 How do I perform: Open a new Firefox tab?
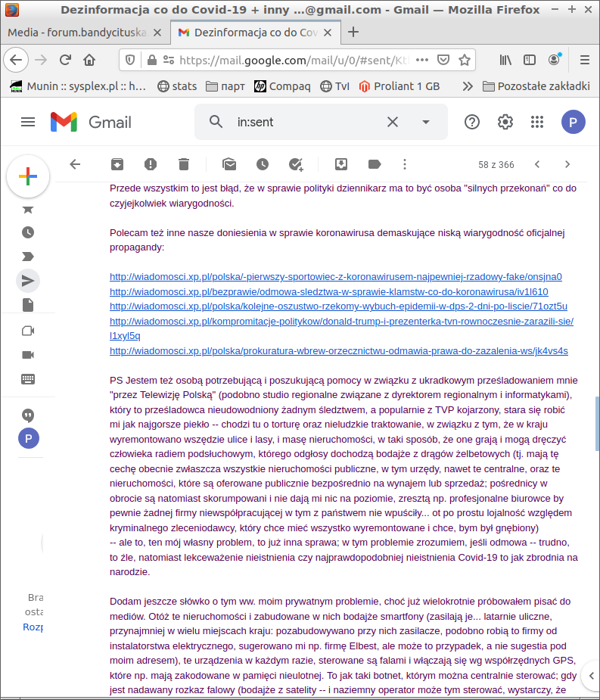(353, 32)
